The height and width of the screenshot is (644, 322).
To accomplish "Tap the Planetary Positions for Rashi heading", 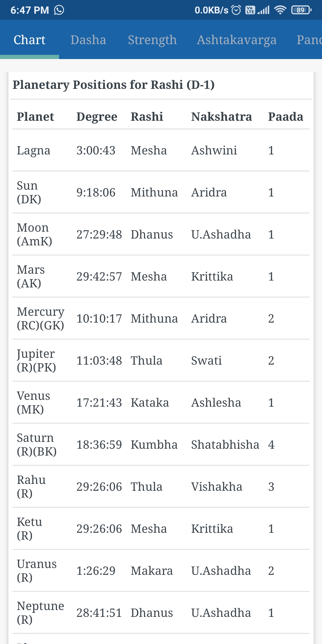I will click(114, 85).
